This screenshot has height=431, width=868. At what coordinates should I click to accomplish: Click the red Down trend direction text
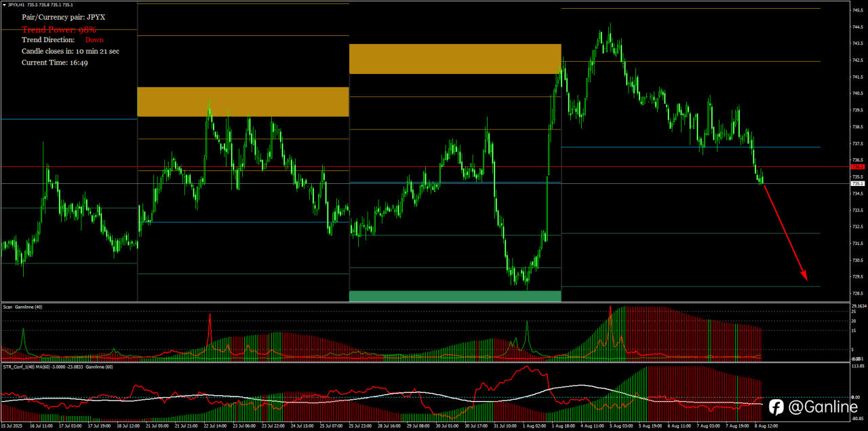(94, 40)
